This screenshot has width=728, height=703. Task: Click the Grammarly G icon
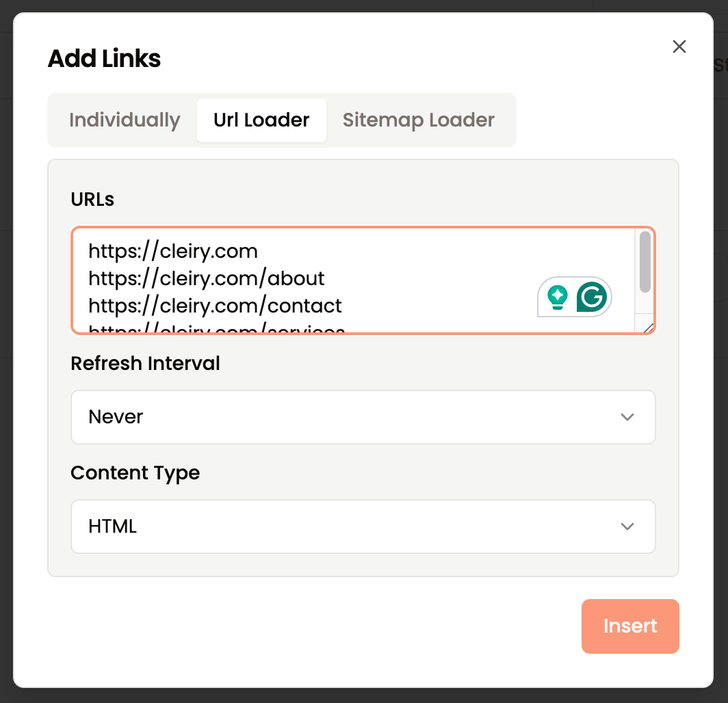[591, 297]
